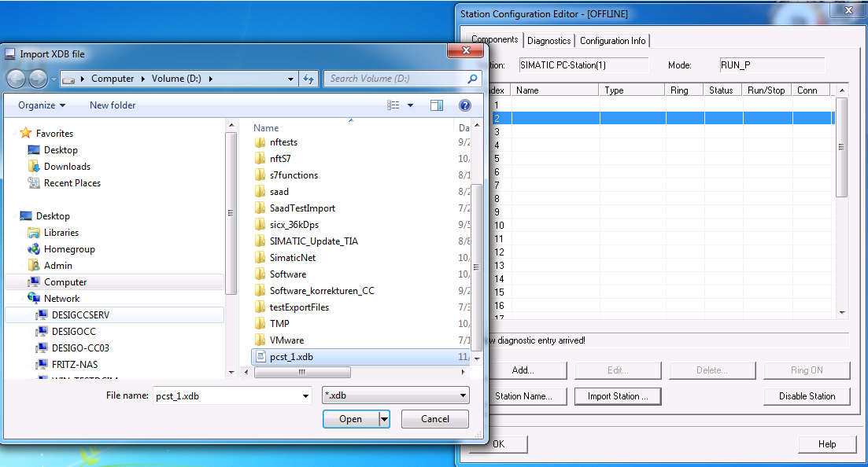Switch to the Configuration Info tab
The width and height of the screenshot is (868, 467).
tap(613, 41)
